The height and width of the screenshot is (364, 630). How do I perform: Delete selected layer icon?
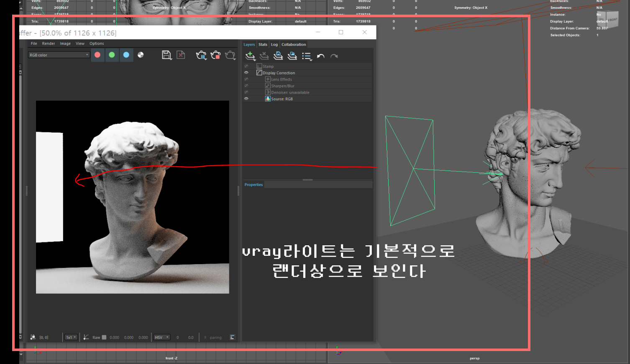[x=264, y=56]
